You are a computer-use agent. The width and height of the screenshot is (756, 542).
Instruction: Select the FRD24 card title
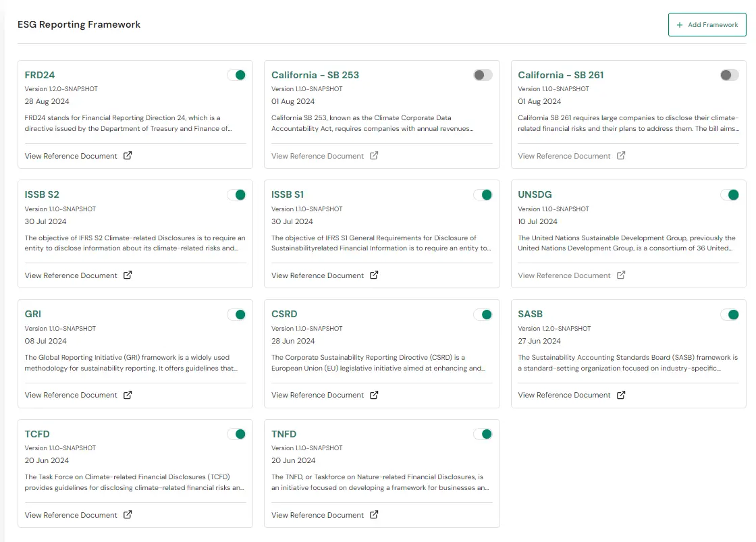click(40, 75)
